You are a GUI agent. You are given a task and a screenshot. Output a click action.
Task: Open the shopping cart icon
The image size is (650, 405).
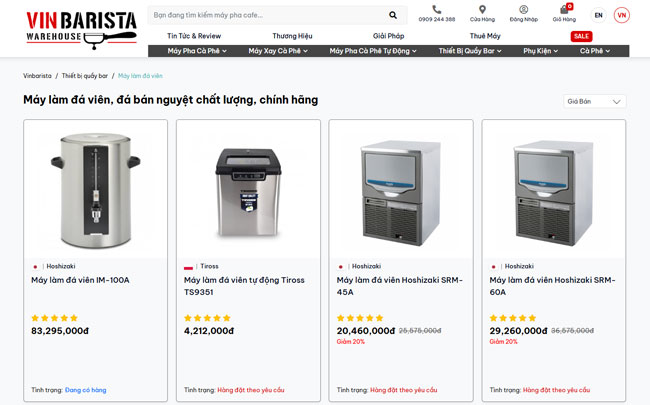[564, 10]
